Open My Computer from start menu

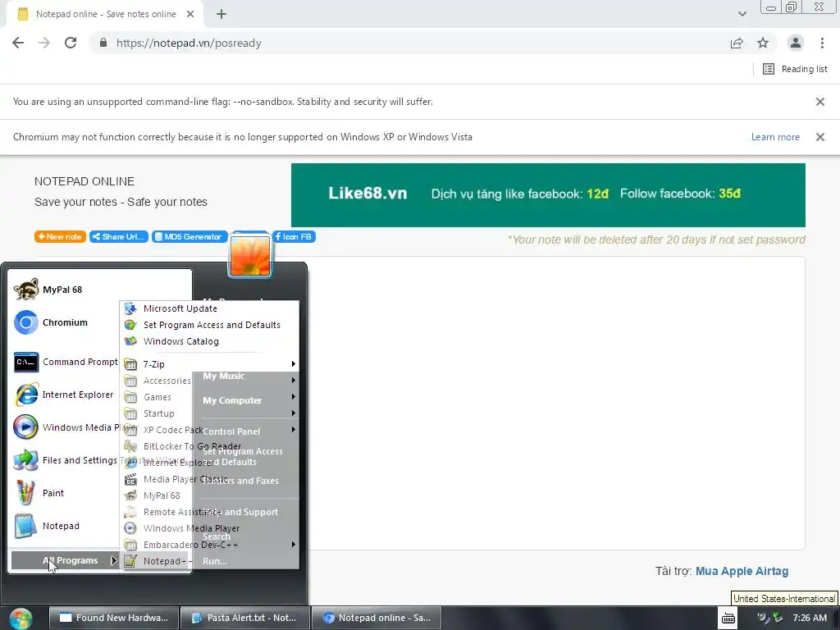click(x=232, y=400)
